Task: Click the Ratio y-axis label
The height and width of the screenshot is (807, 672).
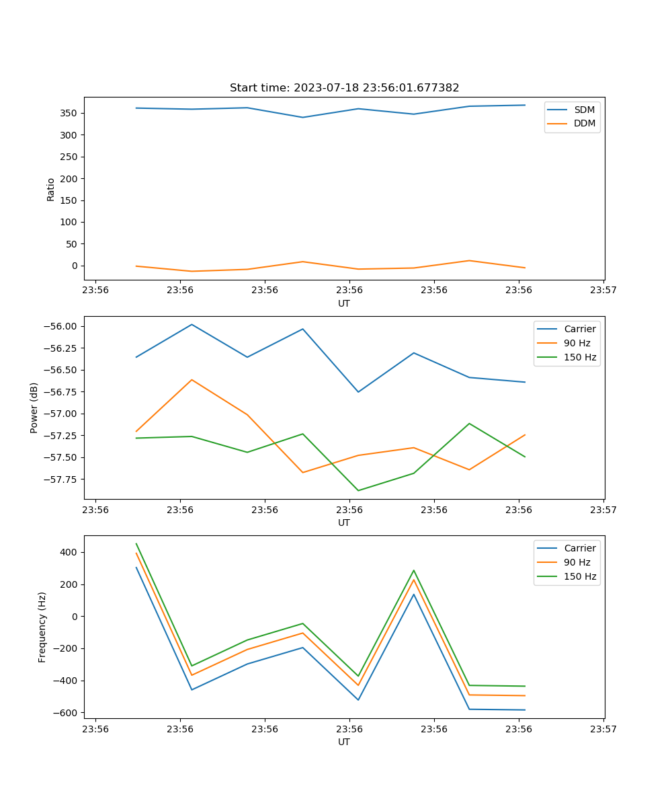Action: coord(51,189)
